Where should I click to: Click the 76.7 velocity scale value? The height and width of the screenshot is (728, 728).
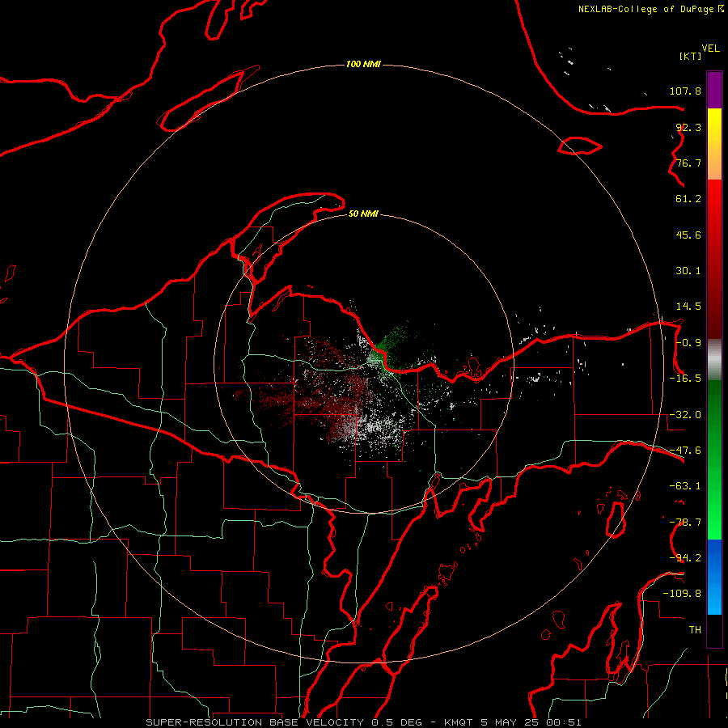click(x=688, y=163)
